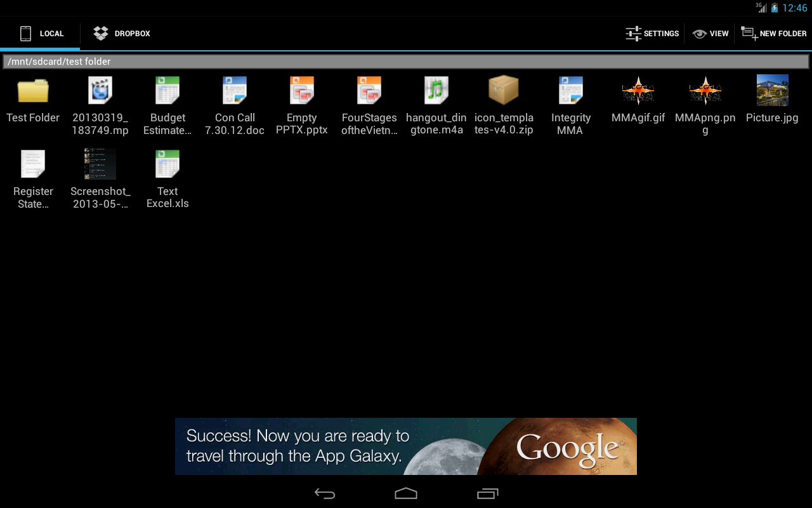
Task: Open the MMApng.png image thumbnail
Action: click(x=705, y=90)
